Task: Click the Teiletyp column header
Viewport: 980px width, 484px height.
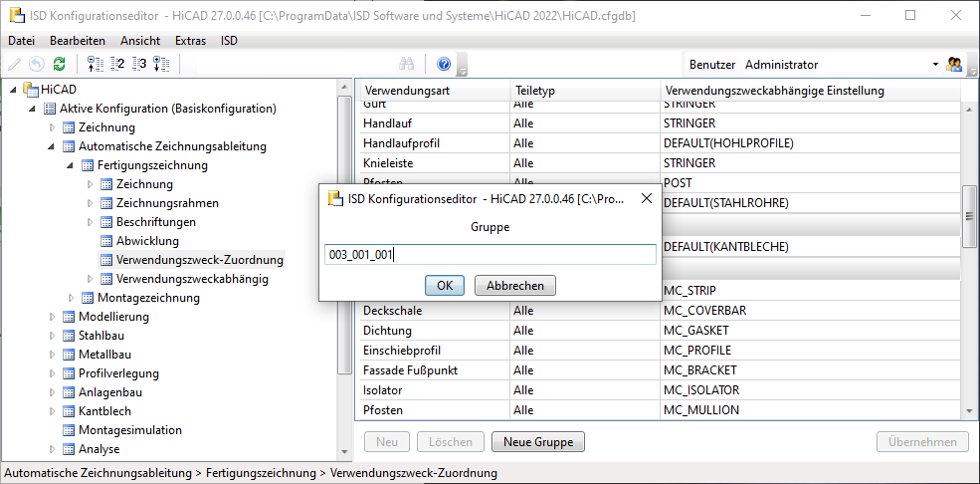Action: point(585,91)
